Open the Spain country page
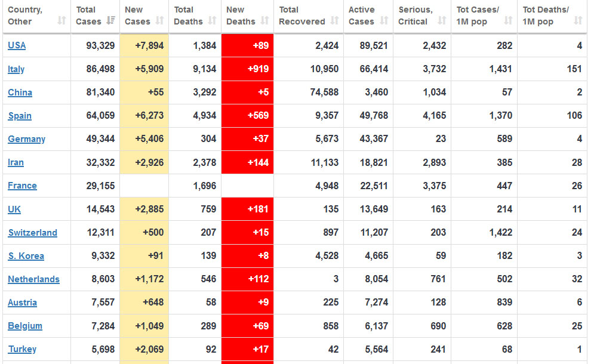Viewport: 597px width, 364px height. (20, 116)
